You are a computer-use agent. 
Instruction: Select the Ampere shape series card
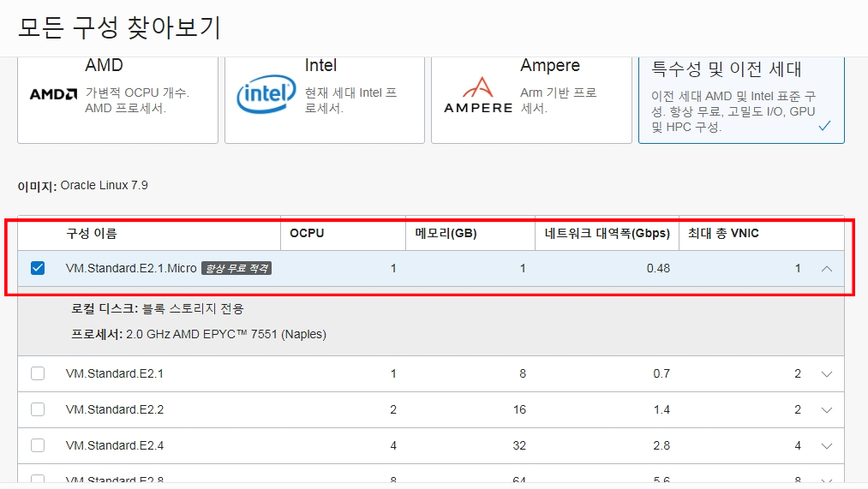[531, 100]
